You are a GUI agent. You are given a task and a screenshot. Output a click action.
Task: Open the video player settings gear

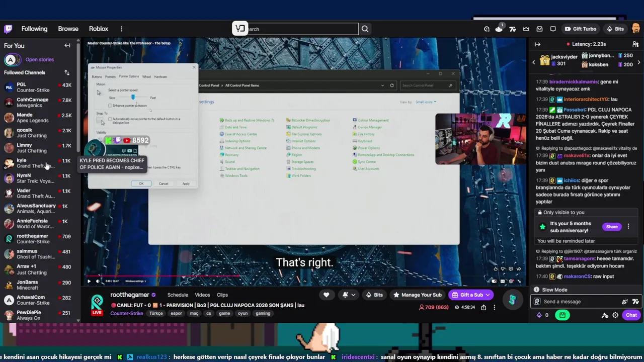click(511, 281)
